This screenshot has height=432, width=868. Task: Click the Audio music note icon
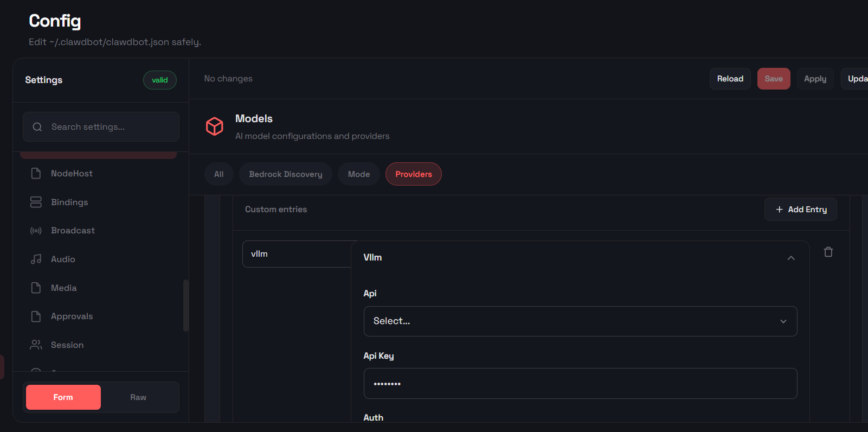pos(36,259)
